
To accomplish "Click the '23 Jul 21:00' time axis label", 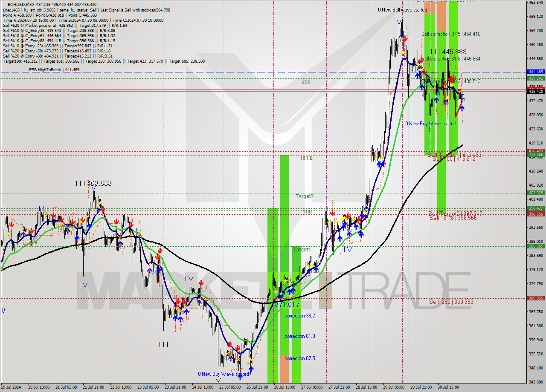I will coord(175,387).
